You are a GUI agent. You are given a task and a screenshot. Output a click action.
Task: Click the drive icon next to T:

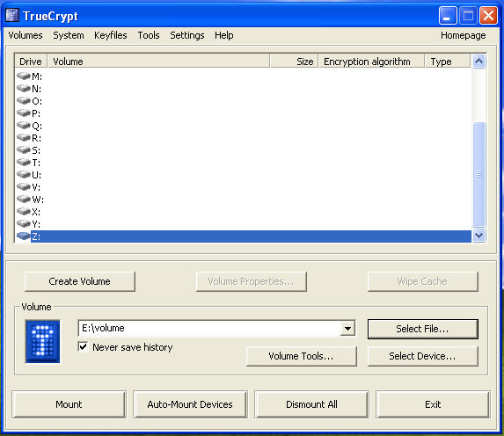click(23, 163)
